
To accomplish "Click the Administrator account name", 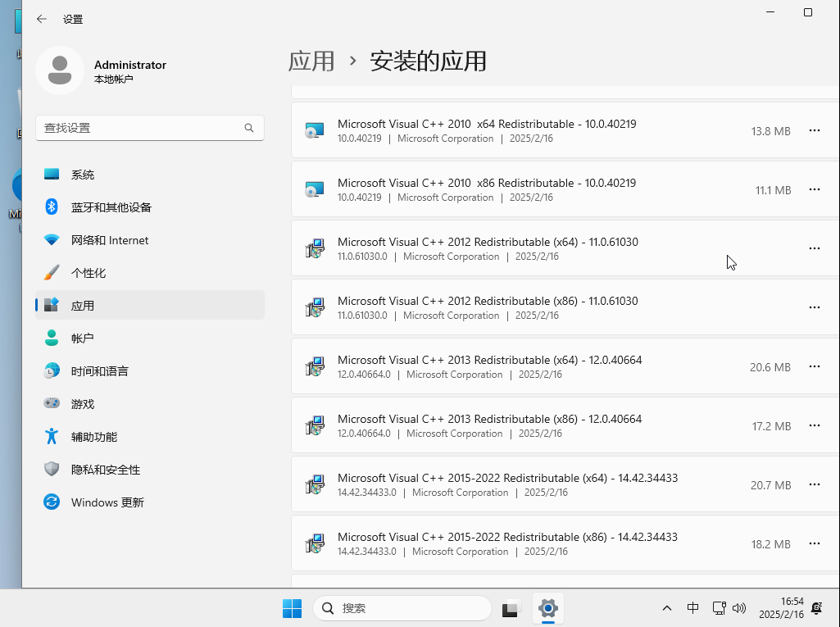I will (x=130, y=65).
